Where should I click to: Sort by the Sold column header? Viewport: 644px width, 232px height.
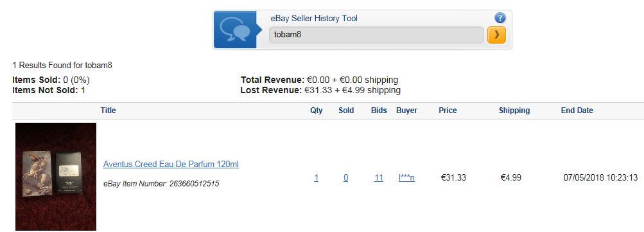[x=346, y=111]
